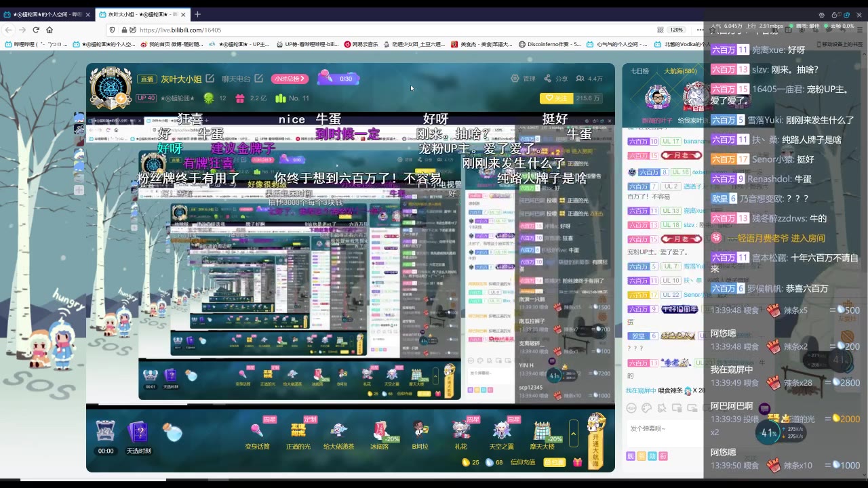Open the danmaku color palette icon
Viewport: 868px width, 488px height.
coord(646,408)
